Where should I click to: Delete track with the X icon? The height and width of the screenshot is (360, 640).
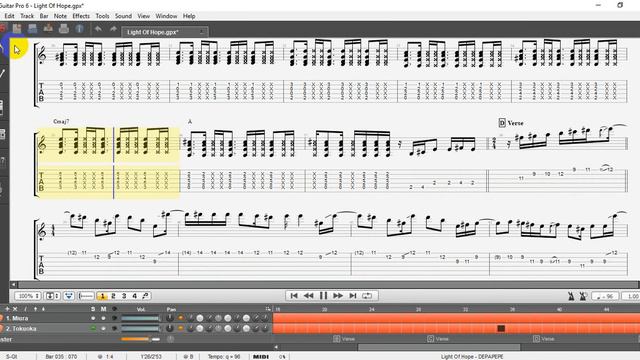click(15, 309)
